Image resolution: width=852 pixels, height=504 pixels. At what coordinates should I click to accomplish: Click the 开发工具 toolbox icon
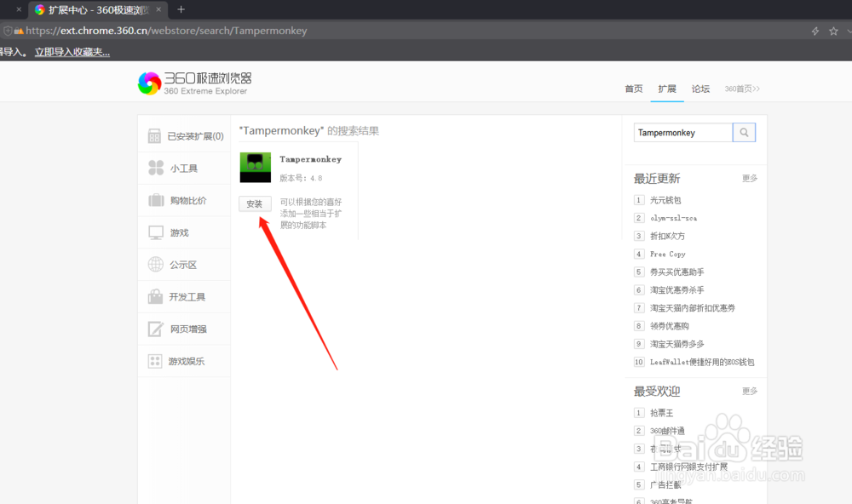[155, 296]
